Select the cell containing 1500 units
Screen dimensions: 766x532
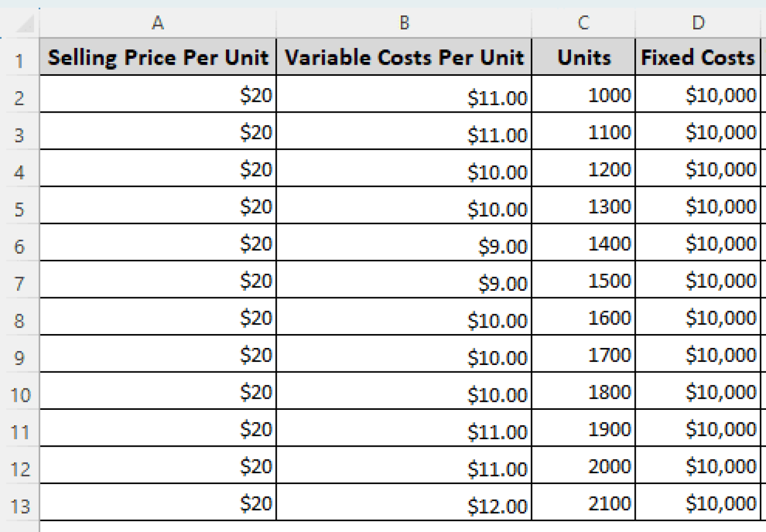coord(583,281)
